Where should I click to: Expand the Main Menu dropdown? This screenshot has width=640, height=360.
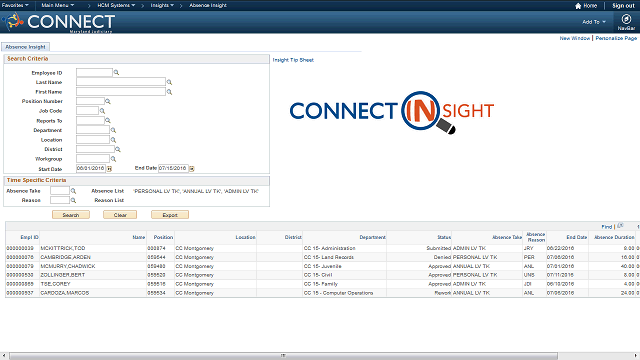pyautogui.click(x=58, y=5)
